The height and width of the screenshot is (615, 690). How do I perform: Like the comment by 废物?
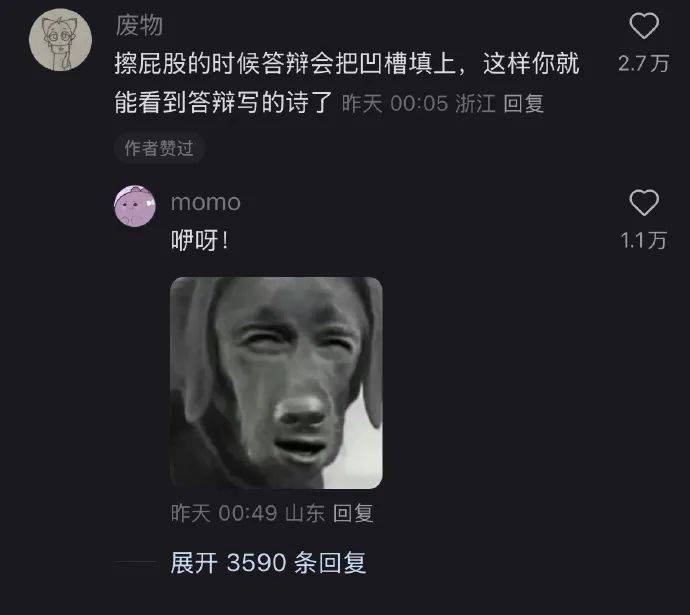coord(644,26)
